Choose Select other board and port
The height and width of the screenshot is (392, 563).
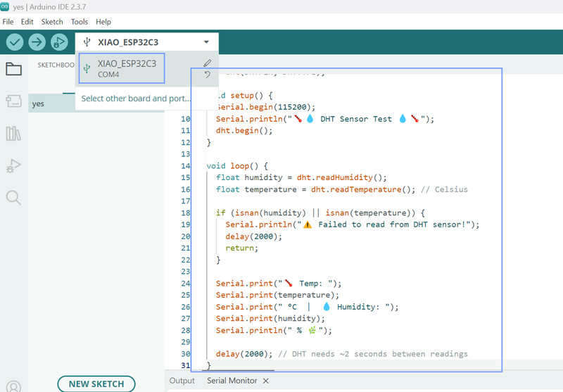[x=136, y=99]
